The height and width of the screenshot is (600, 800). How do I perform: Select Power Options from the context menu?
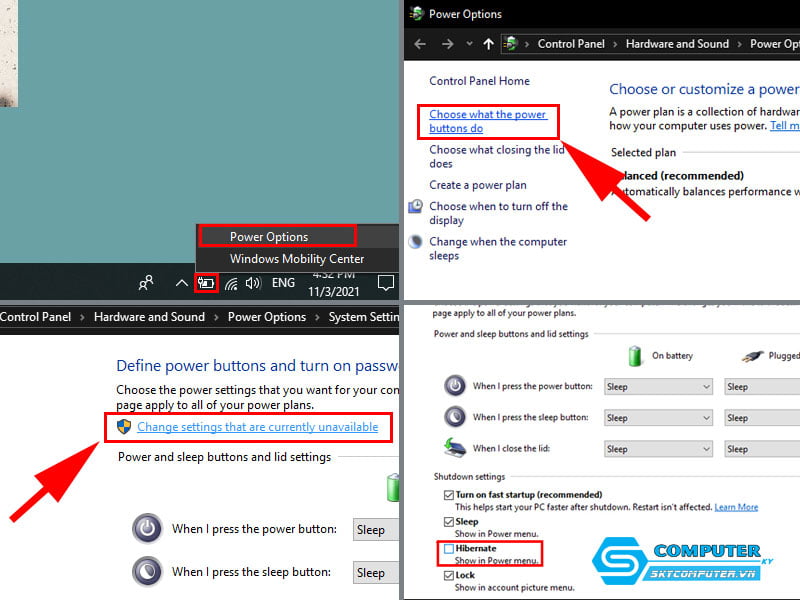click(269, 237)
